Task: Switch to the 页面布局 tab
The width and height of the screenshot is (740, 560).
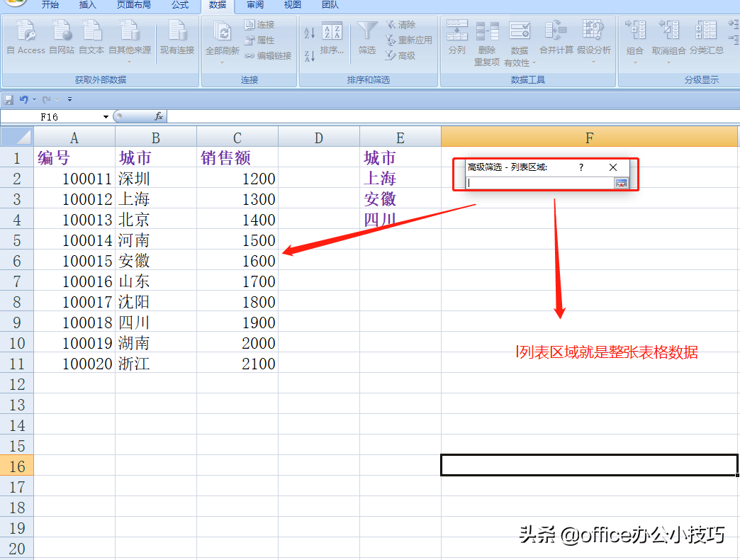Action: coord(133,5)
